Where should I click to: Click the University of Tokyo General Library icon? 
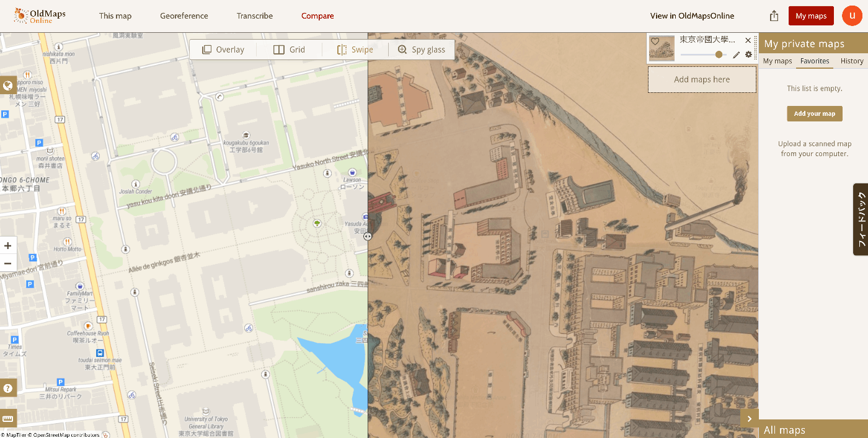coord(205,411)
